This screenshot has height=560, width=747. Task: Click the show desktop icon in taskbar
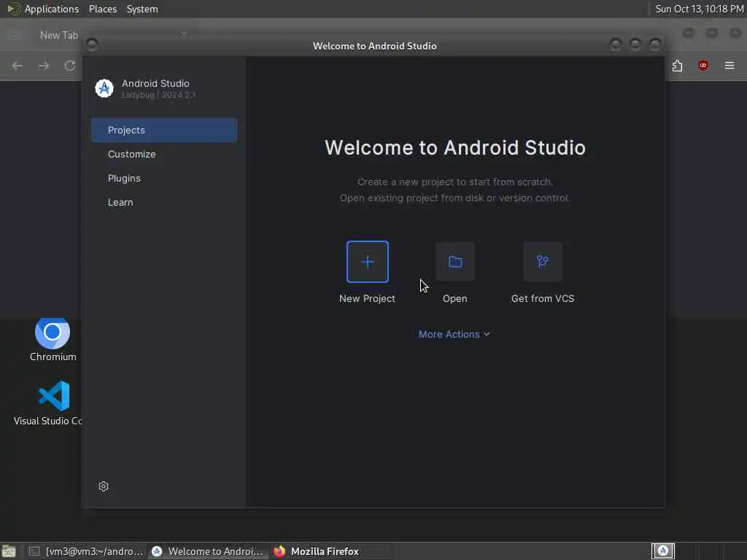point(9,551)
